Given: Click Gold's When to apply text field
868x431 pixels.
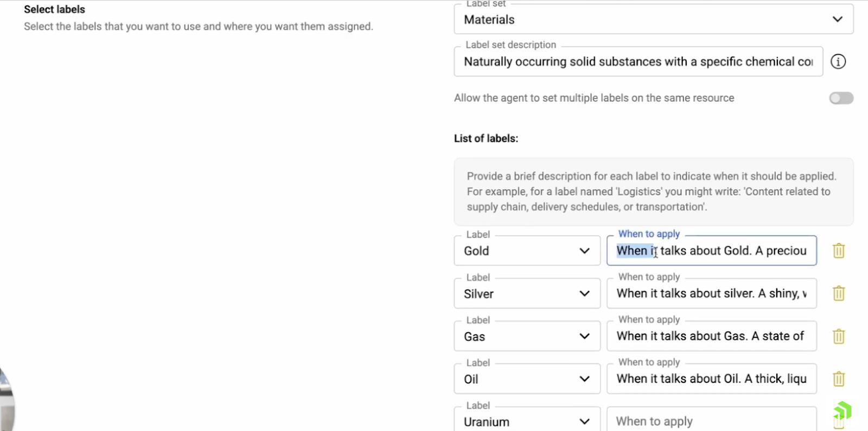Looking at the screenshot, I should tap(711, 250).
